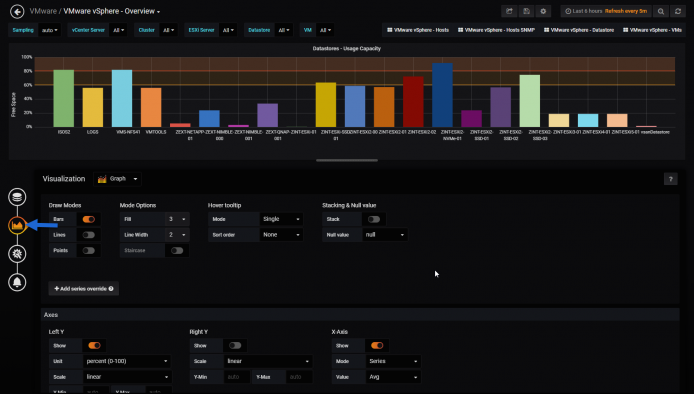Enable the Stack toggle

tap(374, 219)
